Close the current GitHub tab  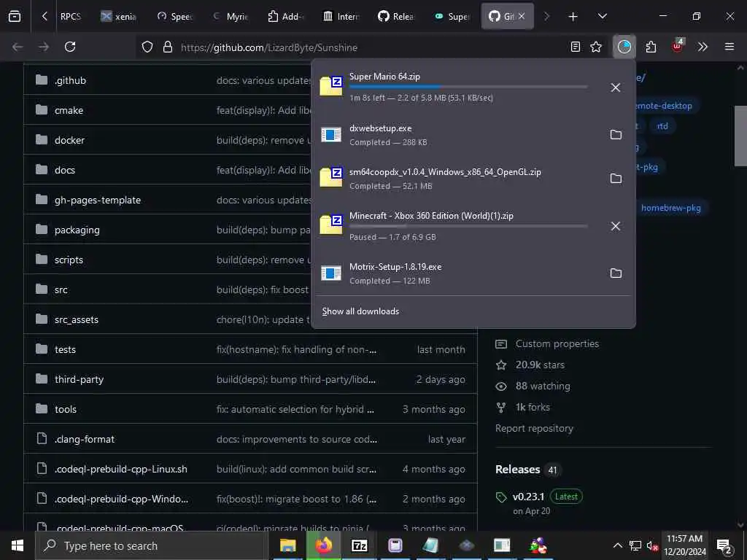click(522, 16)
